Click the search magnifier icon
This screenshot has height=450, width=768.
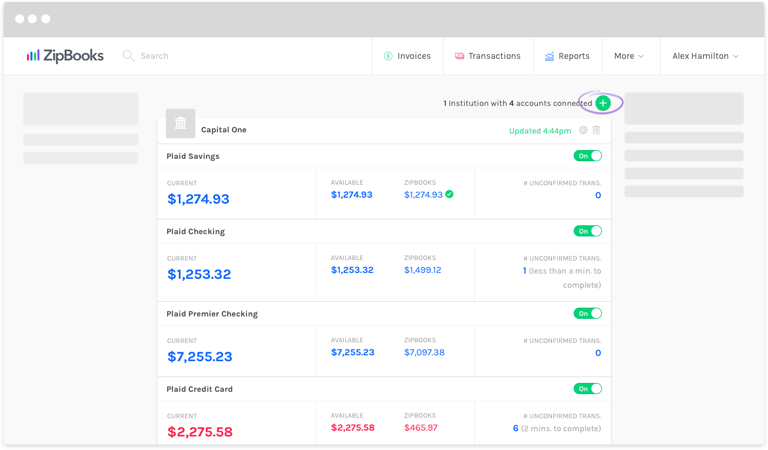tap(128, 56)
